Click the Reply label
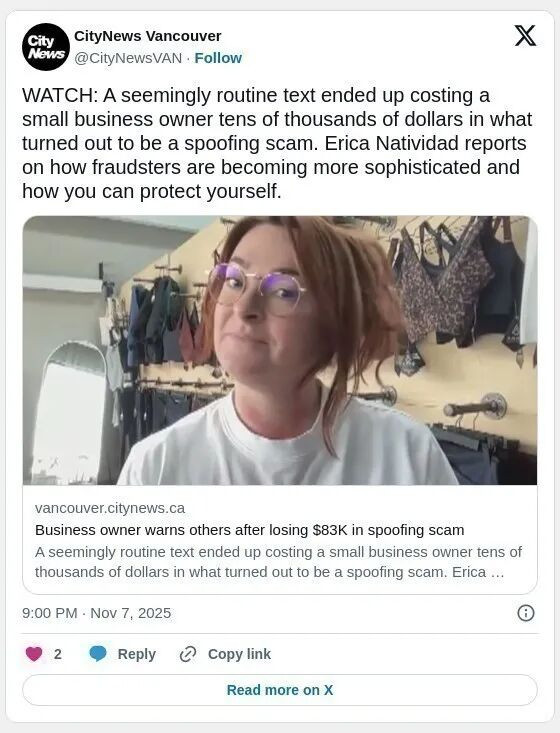 point(136,654)
